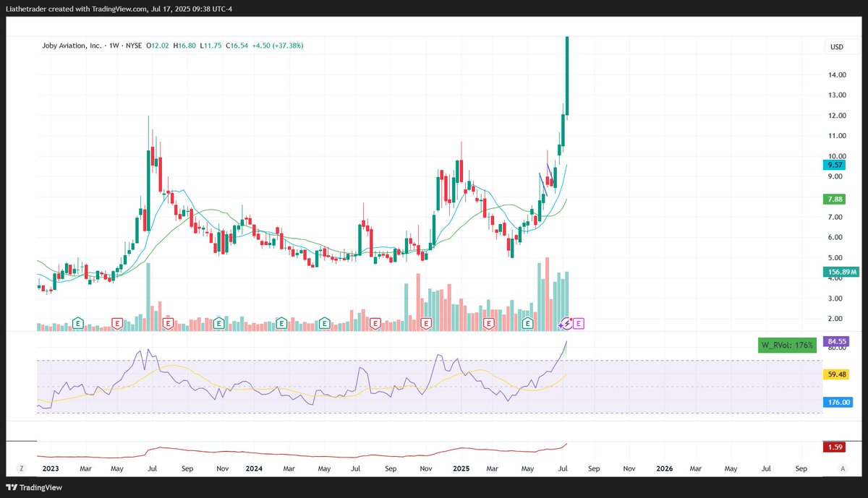Click the H16.80 high value
This screenshot has height=498, width=868.
(x=186, y=46)
